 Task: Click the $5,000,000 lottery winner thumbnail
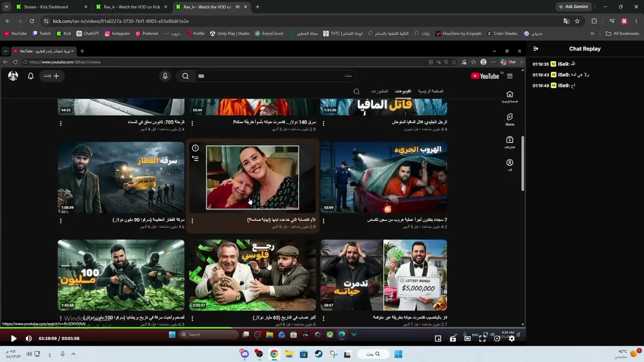click(x=384, y=275)
